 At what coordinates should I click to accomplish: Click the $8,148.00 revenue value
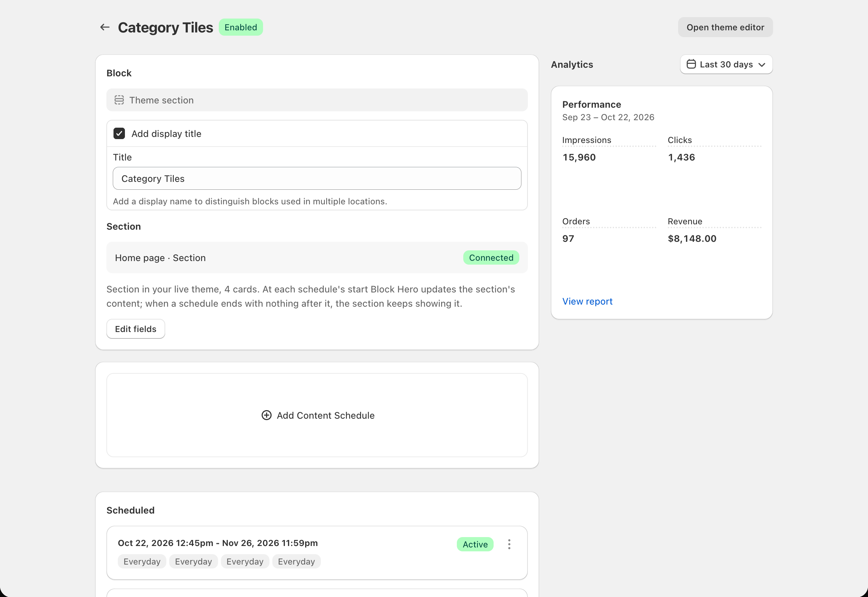click(x=692, y=239)
